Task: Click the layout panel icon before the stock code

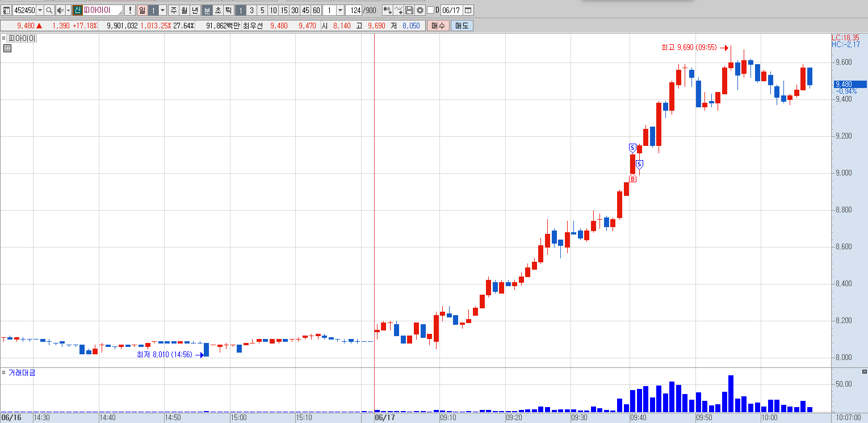Action: [x=6, y=10]
